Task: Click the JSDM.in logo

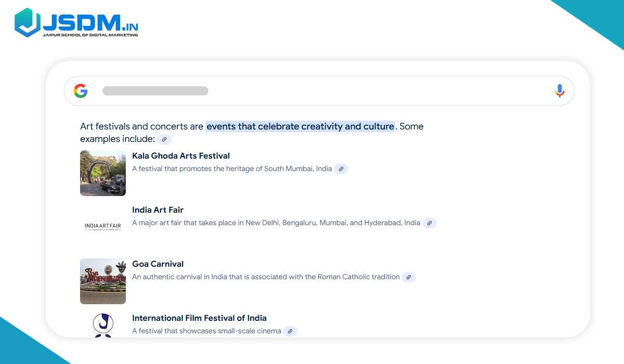Action: (x=76, y=23)
